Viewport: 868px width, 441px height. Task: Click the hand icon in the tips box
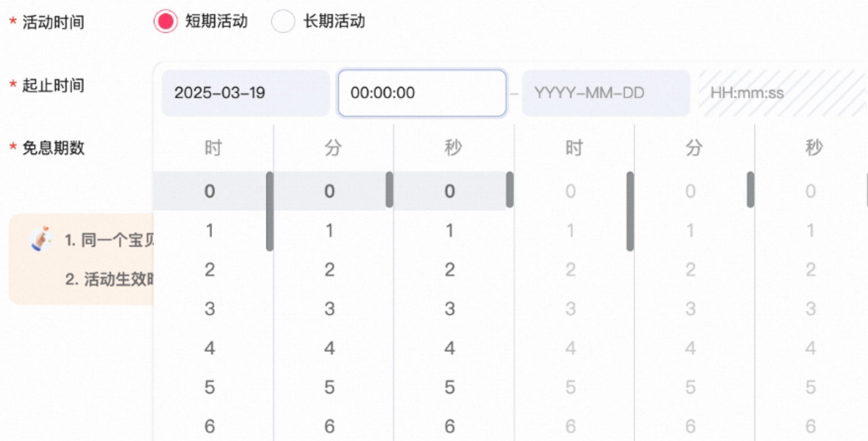[x=41, y=239]
